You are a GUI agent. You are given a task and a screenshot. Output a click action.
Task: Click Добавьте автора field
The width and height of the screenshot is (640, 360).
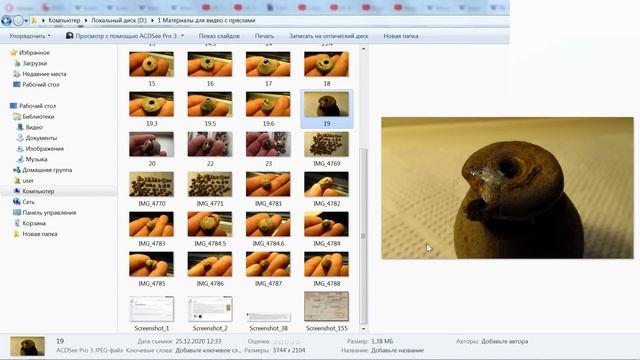pos(504,341)
